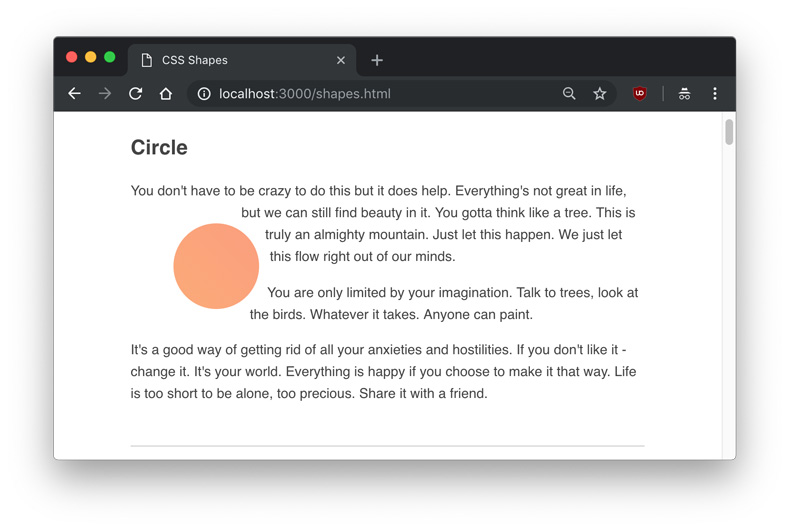Screen dimensions: 789x530
Task: Close the CSS Shapes tab
Action: [x=341, y=60]
